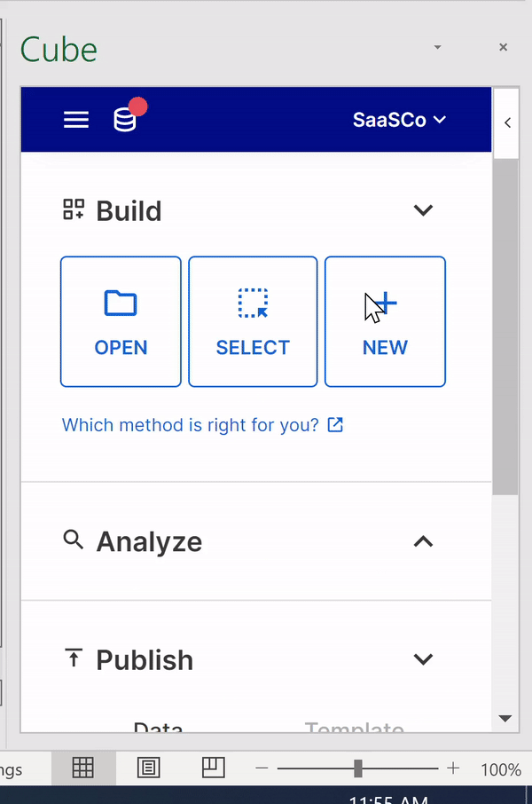Click the SELECT range button
Screen dimensions: 532x804
pyautogui.click(x=253, y=321)
